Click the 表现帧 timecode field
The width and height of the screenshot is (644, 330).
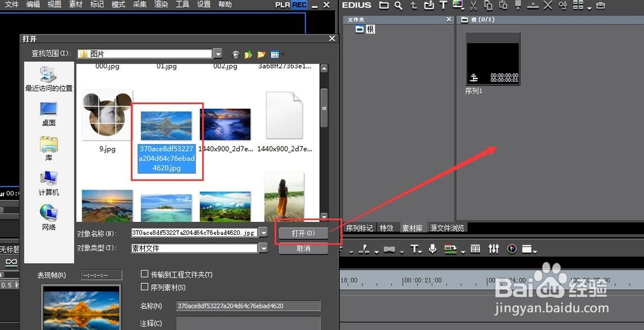coord(102,275)
